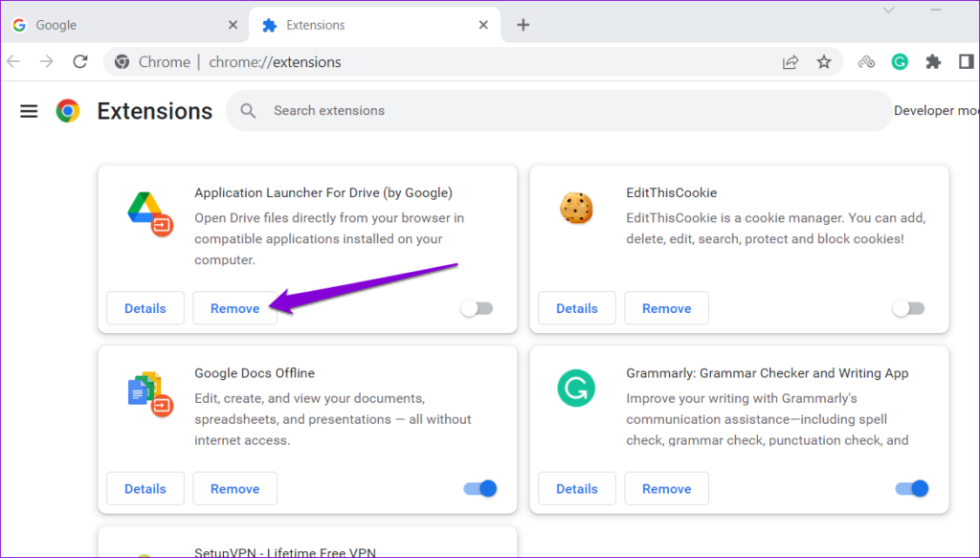Bookmark this page with the star icon

[x=823, y=62]
